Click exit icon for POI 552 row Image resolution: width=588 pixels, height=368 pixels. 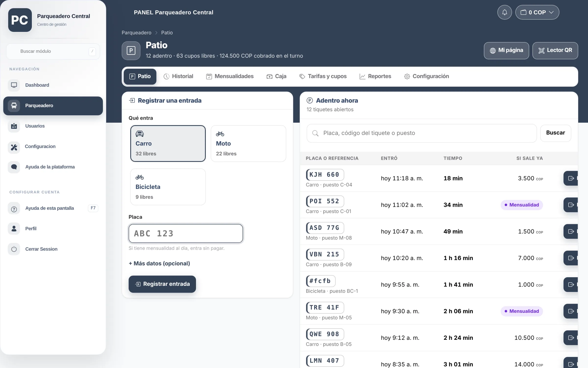pyautogui.click(x=571, y=205)
